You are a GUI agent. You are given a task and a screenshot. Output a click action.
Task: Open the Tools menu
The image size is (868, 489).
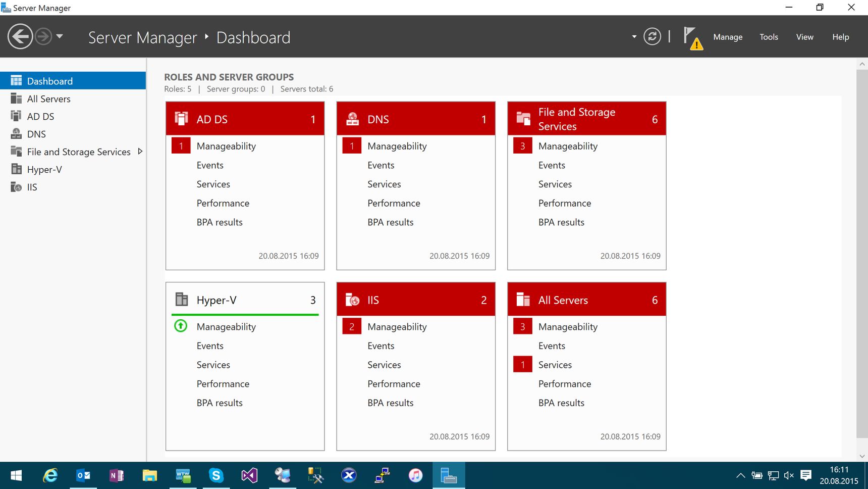click(769, 37)
